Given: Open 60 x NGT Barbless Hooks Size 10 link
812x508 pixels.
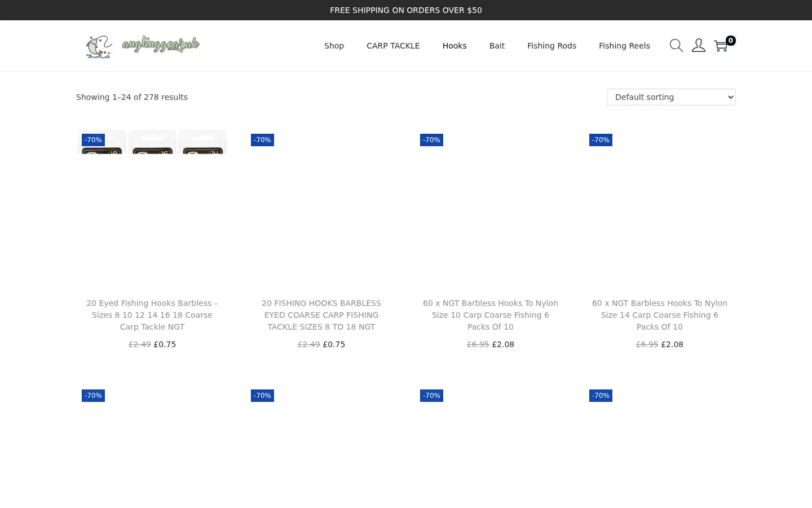Looking at the screenshot, I should pos(491,315).
